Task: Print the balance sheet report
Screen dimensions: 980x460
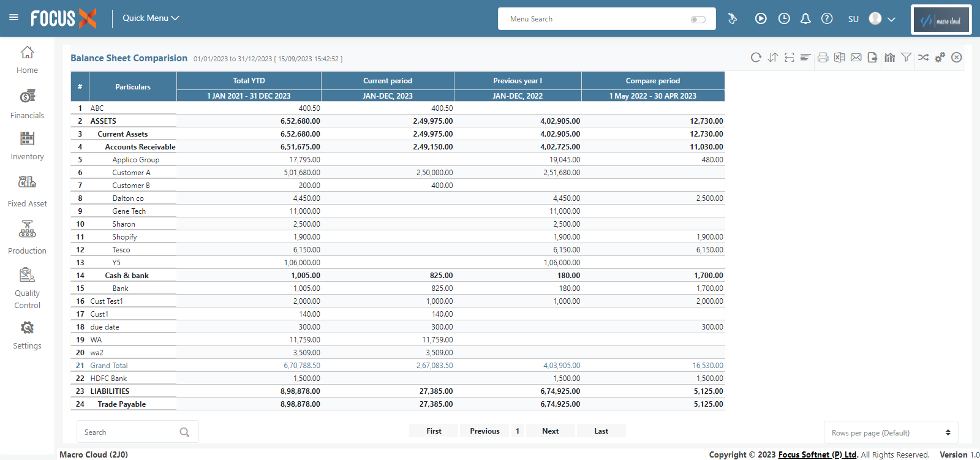Action: point(823,58)
